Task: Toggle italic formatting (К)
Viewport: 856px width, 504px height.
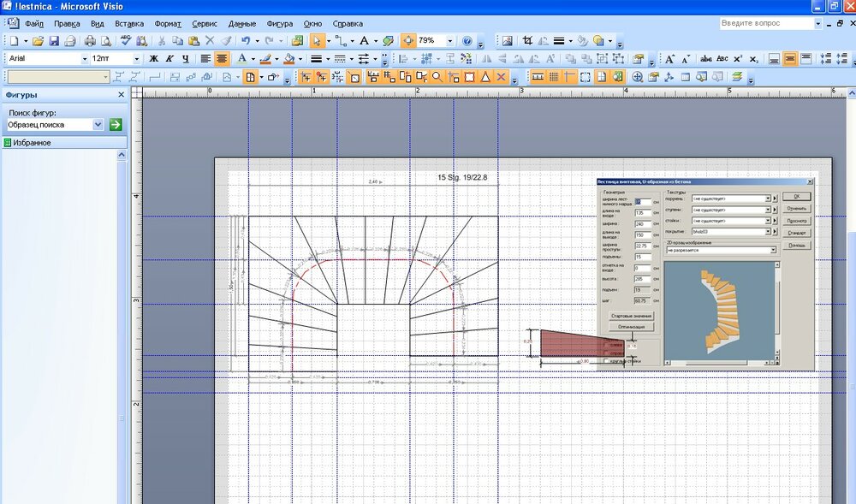Action: (x=169, y=59)
